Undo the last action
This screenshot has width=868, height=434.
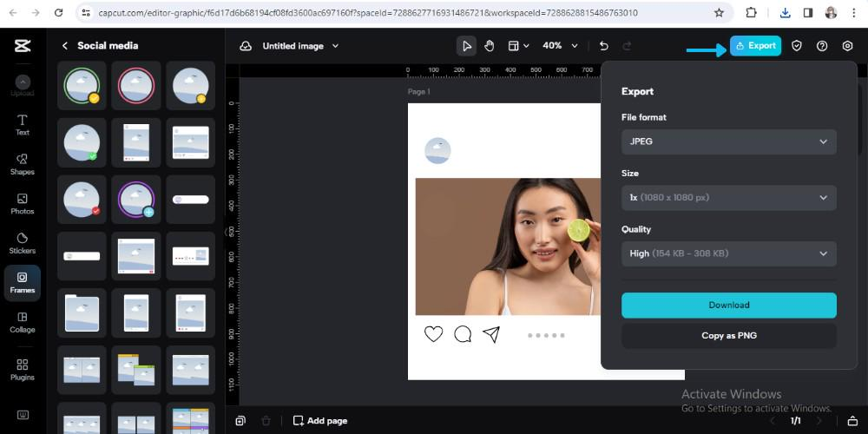click(604, 46)
